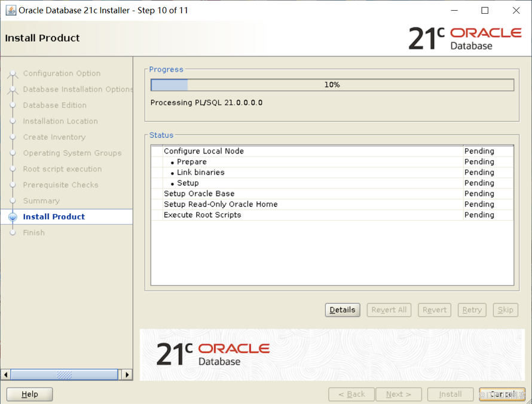Select Setup Read-Only Oracle Home row
Screen dimensions: 532x404
[332, 204]
